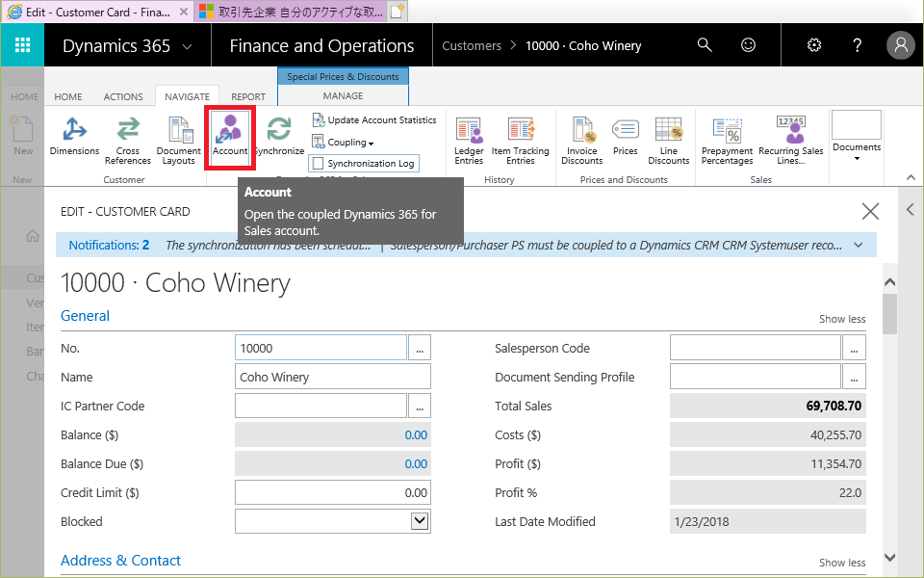The width and height of the screenshot is (924, 578).
Task: Click the Name input field
Action: [x=333, y=377]
